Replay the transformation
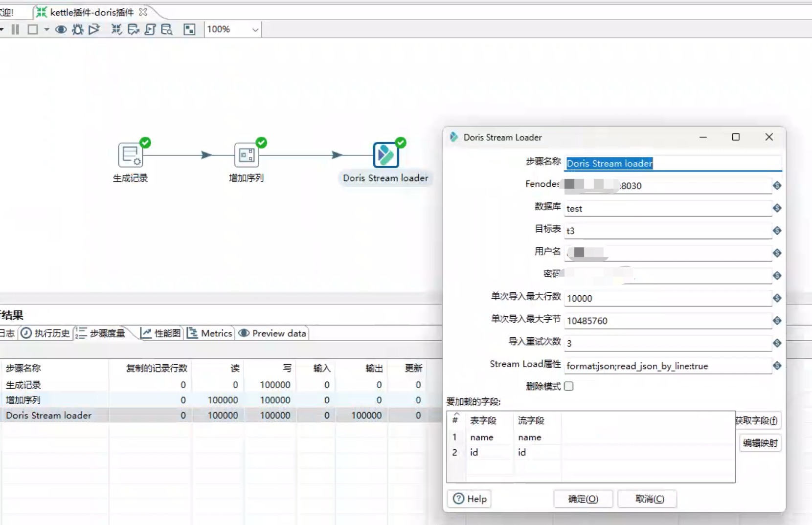The height and width of the screenshot is (525, 812). click(x=94, y=29)
